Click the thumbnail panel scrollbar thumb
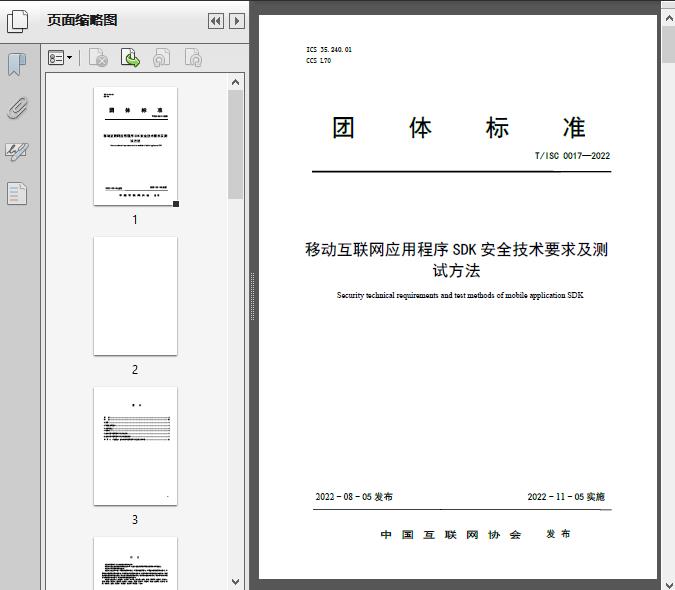675x590 pixels. (x=235, y=145)
